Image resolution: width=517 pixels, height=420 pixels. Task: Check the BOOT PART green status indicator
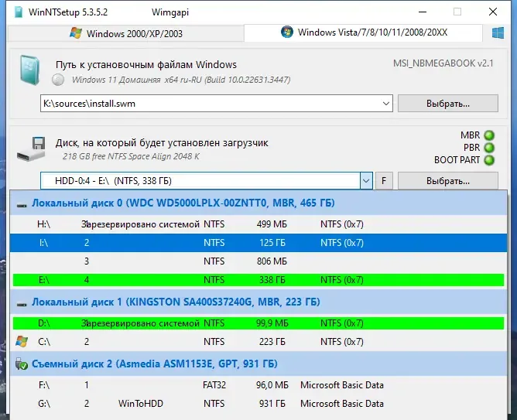(489, 160)
